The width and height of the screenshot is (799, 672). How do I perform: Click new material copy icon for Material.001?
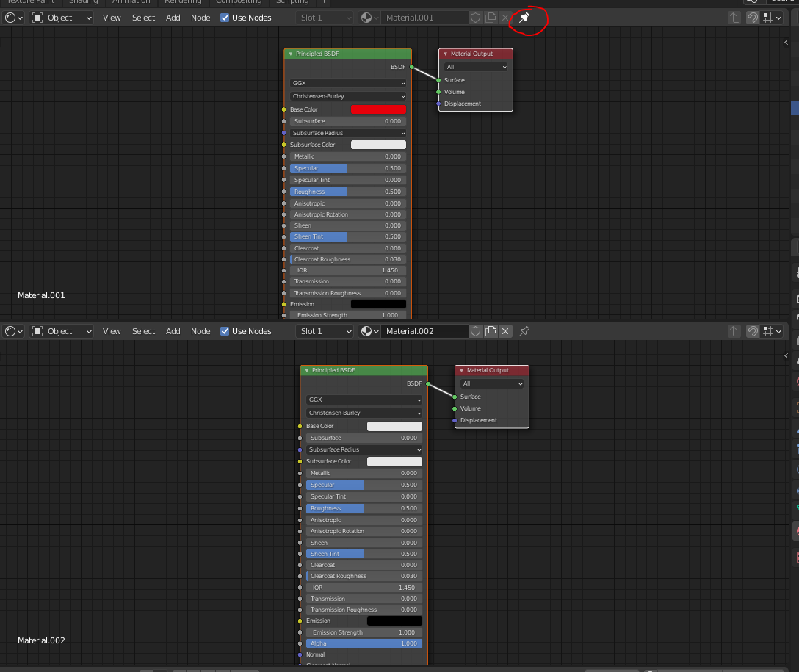click(x=491, y=18)
